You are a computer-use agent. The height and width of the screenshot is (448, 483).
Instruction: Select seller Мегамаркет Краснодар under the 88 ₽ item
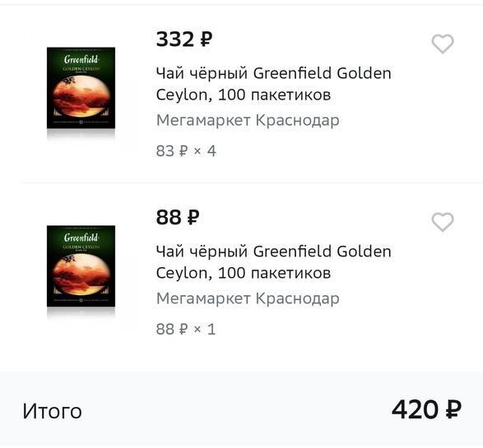click(248, 298)
